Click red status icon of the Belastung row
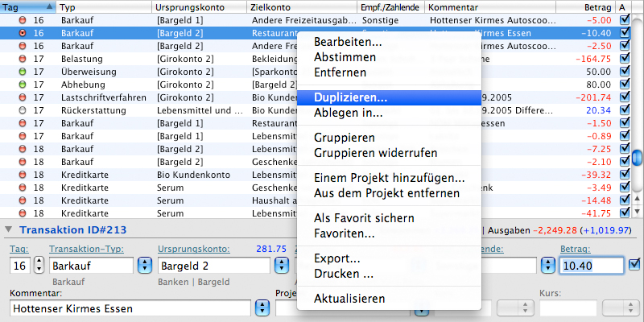Screen dimensions: 644x322 [x=23, y=59]
